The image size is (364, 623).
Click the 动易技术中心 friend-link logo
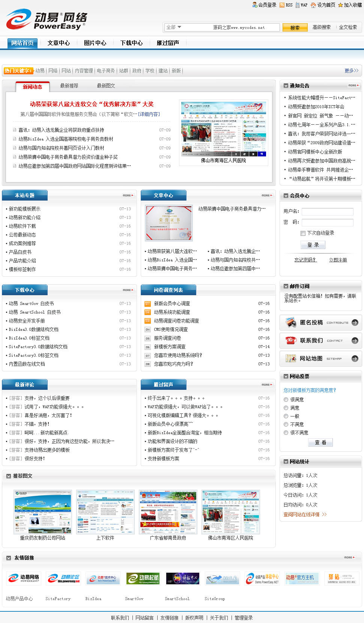coord(103,578)
